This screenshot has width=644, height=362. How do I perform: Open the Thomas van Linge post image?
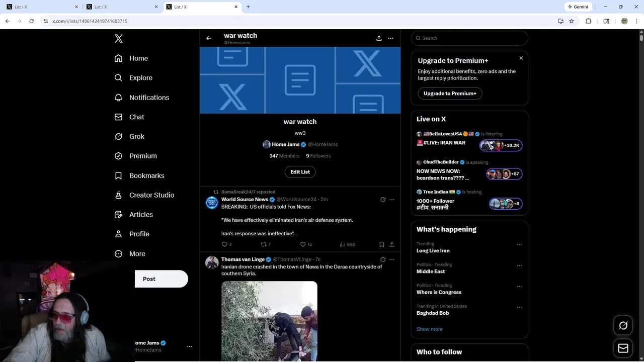(x=269, y=321)
